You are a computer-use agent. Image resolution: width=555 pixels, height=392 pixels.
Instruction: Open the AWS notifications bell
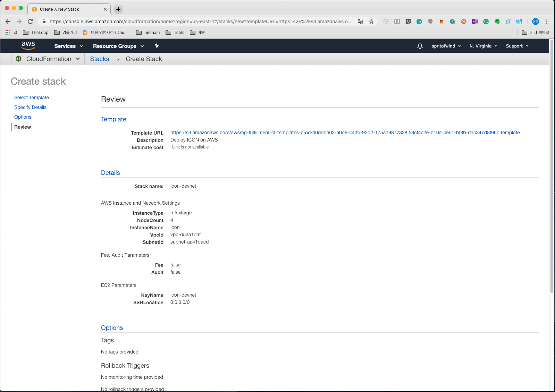[420, 46]
